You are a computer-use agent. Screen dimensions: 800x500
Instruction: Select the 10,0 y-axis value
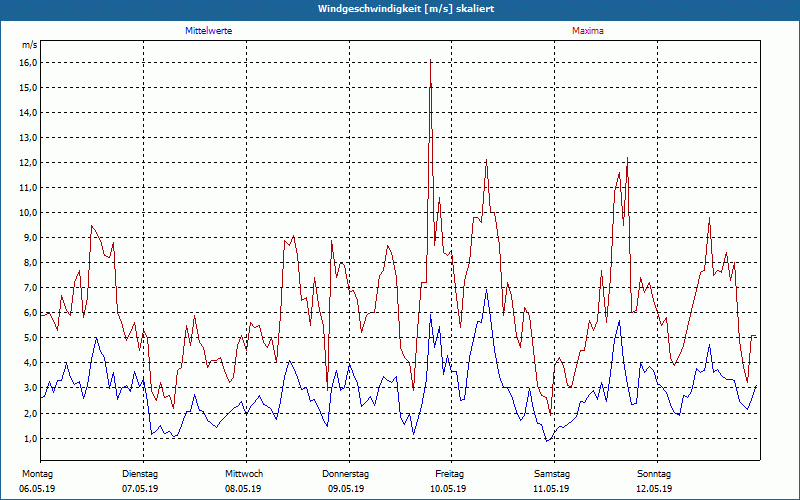(x=28, y=213)
